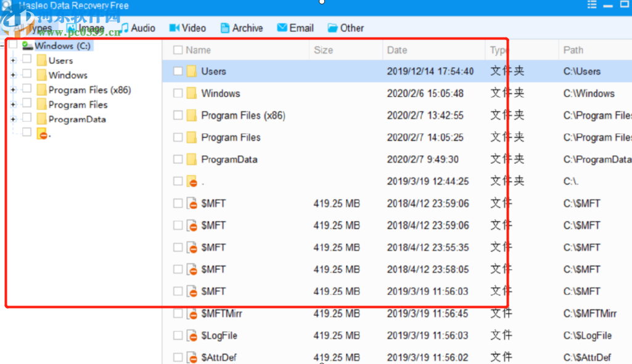Sort files by the Size column header

(x=323, y=50)
